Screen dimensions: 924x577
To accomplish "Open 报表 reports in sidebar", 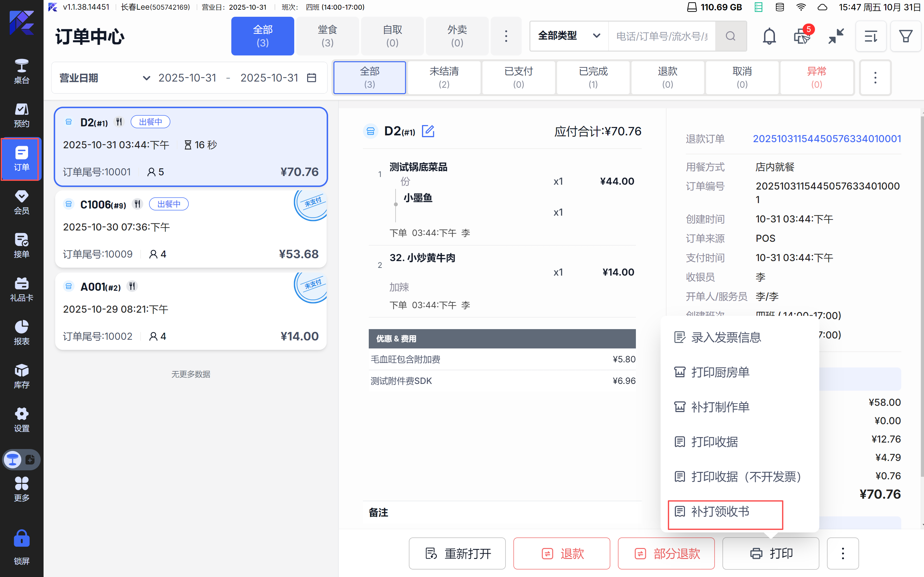I will point(21,332).
